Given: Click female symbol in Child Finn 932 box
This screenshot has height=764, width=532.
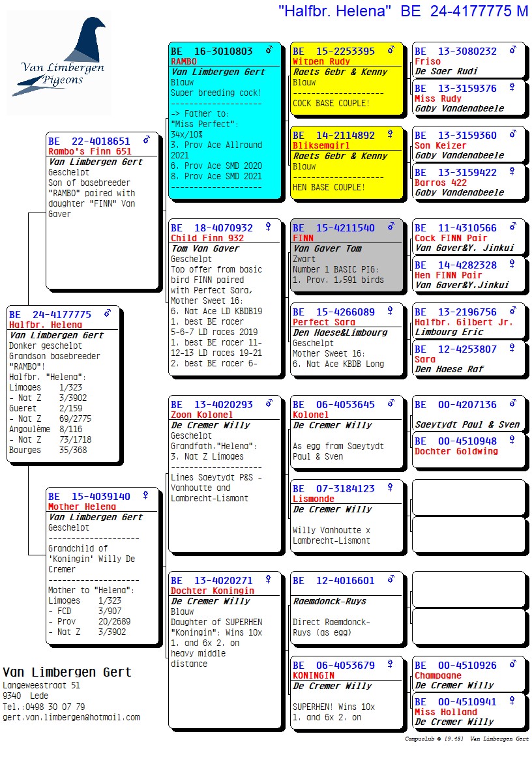Looking at the screenshot, I should coord(268,228).
